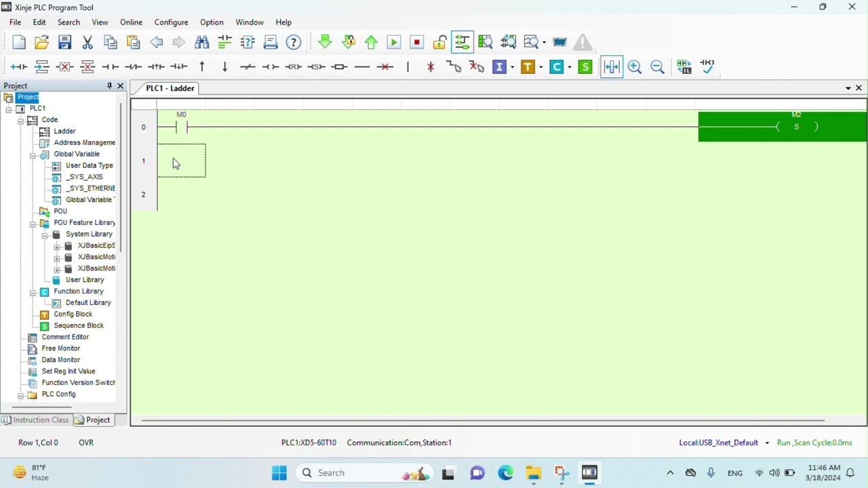Click the red Stop PLC button
Screen dimensions: 868x488
[416, 42]
